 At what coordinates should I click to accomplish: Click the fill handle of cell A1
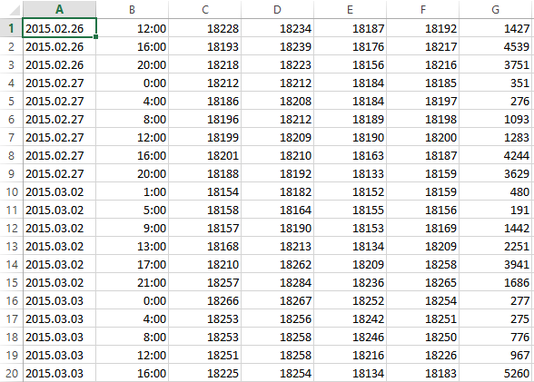(96, 37)
